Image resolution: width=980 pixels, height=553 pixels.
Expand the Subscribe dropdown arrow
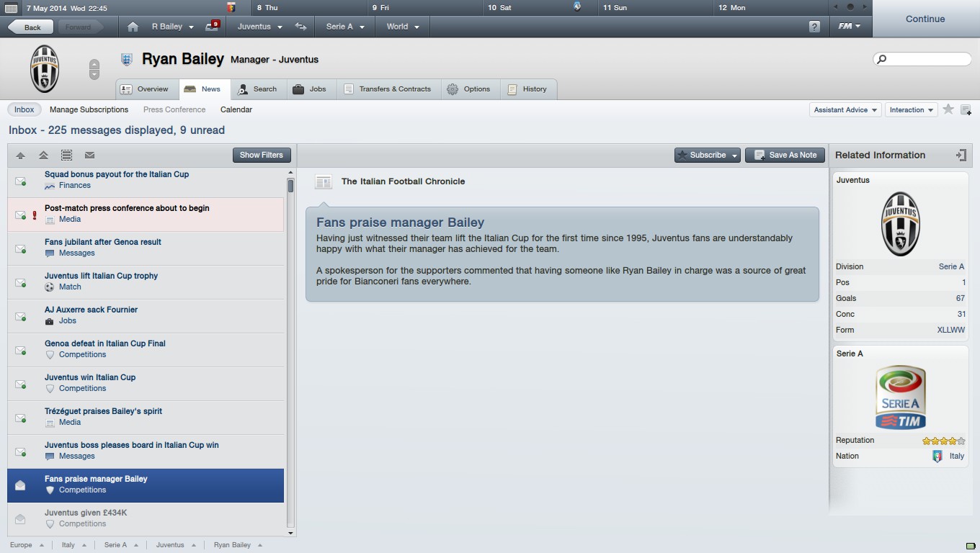coord(734,155)
